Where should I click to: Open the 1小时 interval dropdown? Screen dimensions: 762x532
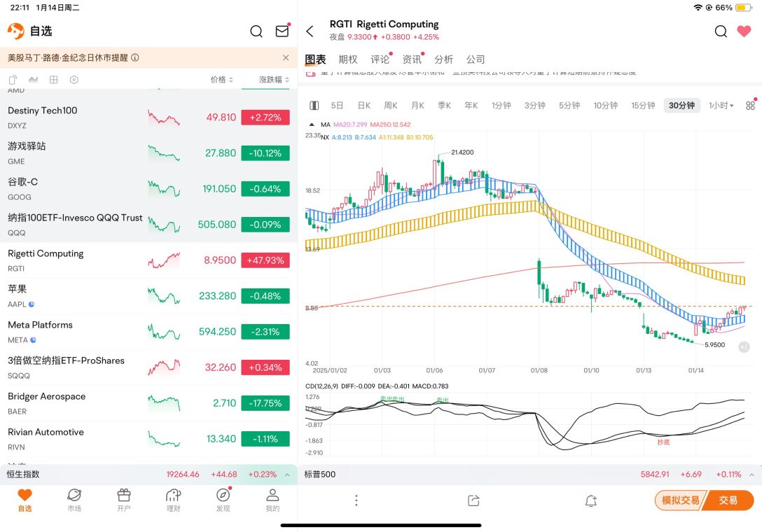(721, 106)
